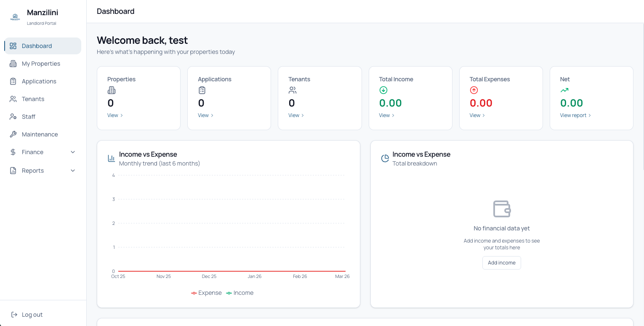Follow the View link under Total Income
This screenshot has width=644, height=326.
pyautogui.click(x=386, y=115)
